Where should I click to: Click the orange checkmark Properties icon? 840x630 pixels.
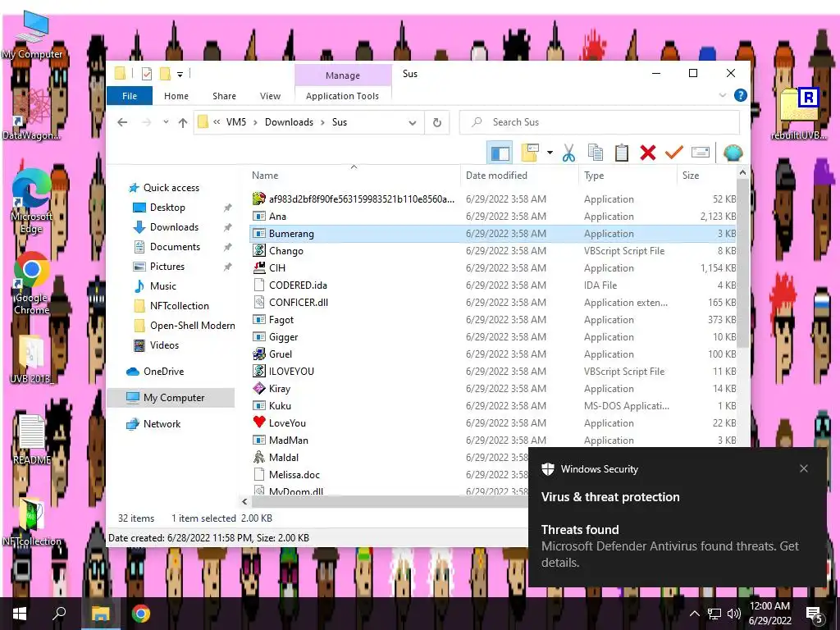point(674,153)
